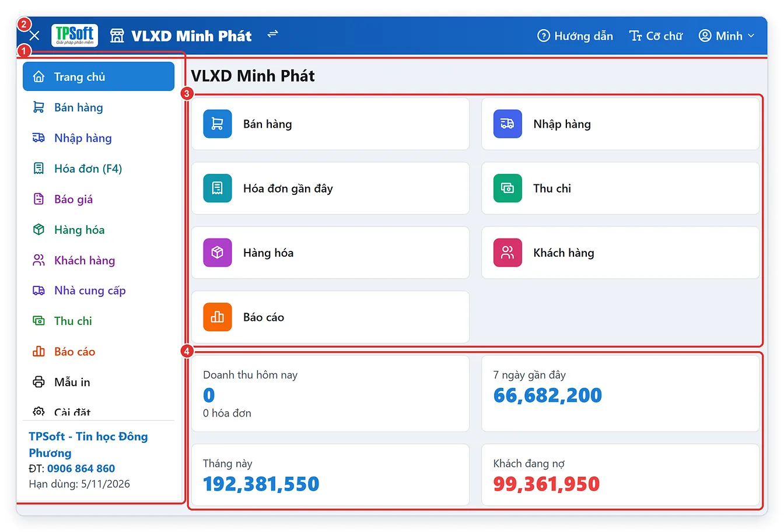Image resolution: width=784 pixels, height=532 pixels.
Task: Call phone number 0906 864 860
Action: click(x=81, y=468)
